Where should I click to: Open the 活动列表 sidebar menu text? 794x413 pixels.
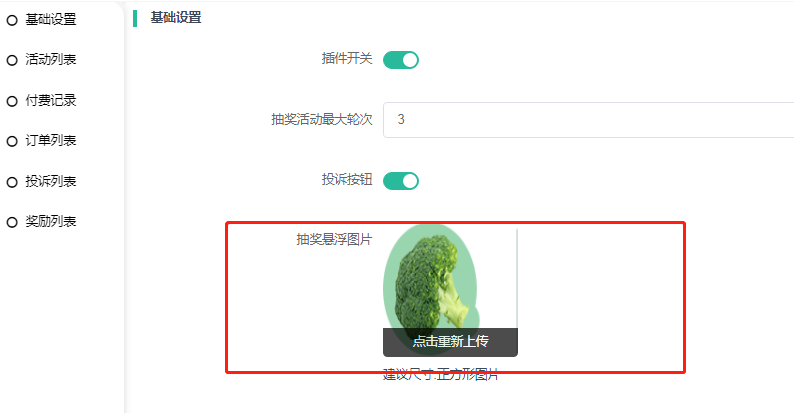click(51, 60)
